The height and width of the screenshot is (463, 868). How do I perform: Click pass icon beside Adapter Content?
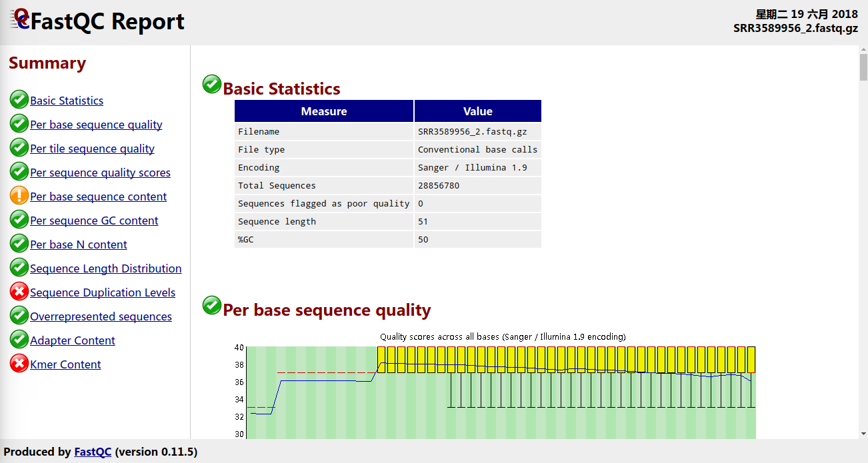(19, 340)
